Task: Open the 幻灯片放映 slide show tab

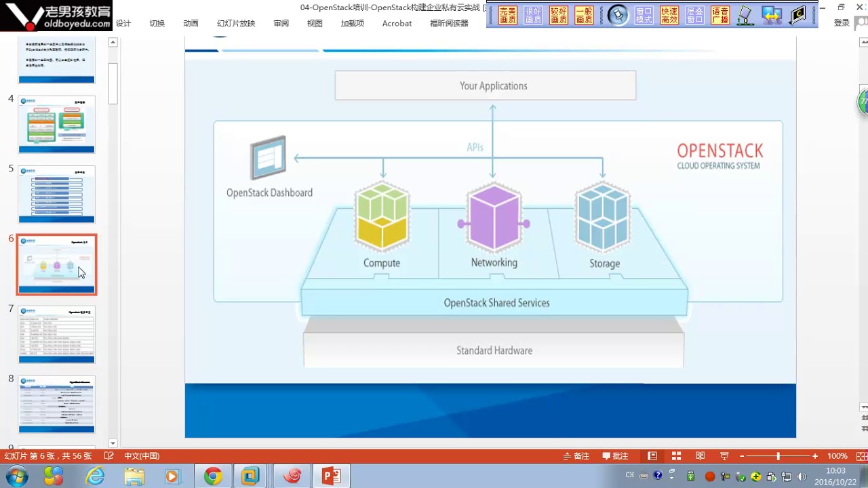Action: pyautogui.click(x=236, y=23)
